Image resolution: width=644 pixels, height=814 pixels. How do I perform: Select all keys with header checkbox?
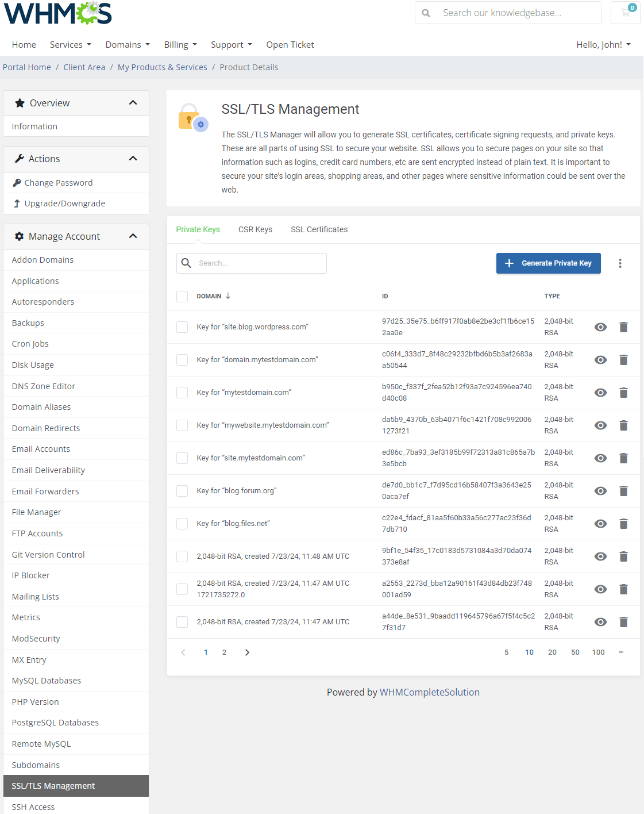point(182,297)
